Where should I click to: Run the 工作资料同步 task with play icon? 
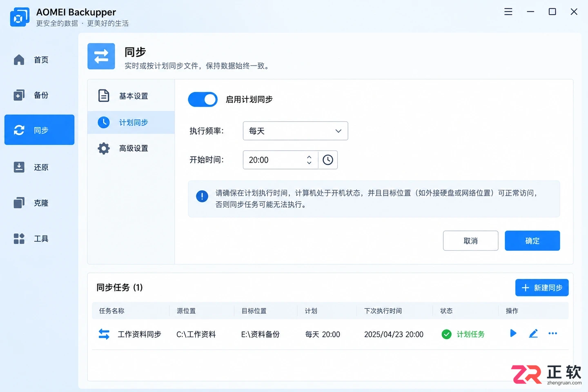[x=513, y=334]
